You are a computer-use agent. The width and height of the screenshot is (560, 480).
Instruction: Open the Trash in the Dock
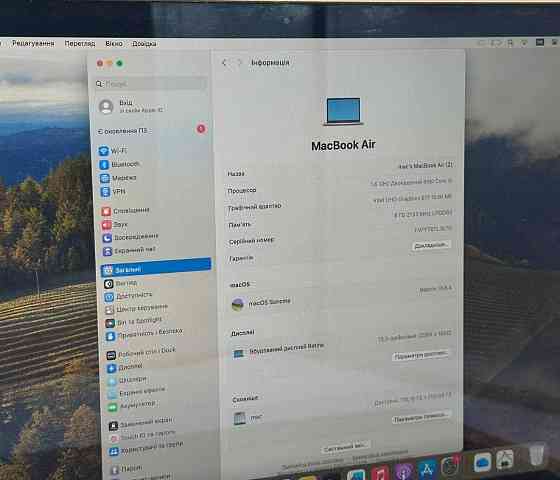click(536, 454)
